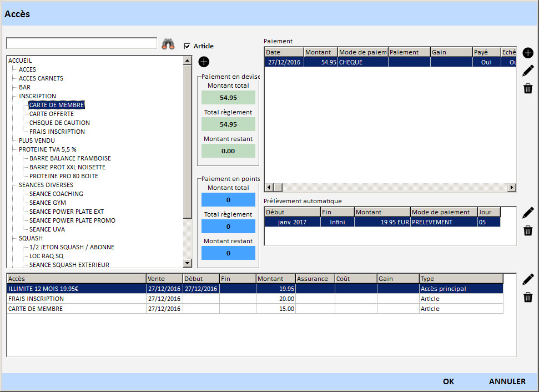Add a new payment with the Paiement plus icon
539x392 pixels.
tap(528, 53)
